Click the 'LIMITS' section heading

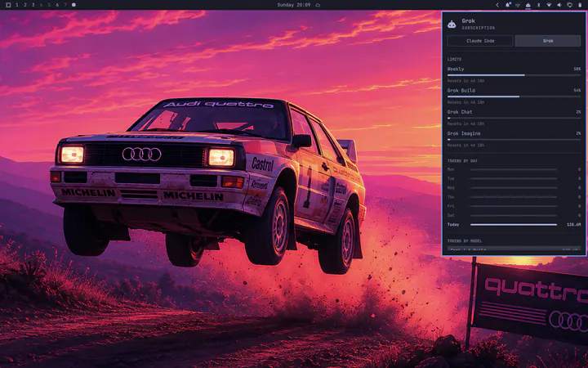point(454,60)
